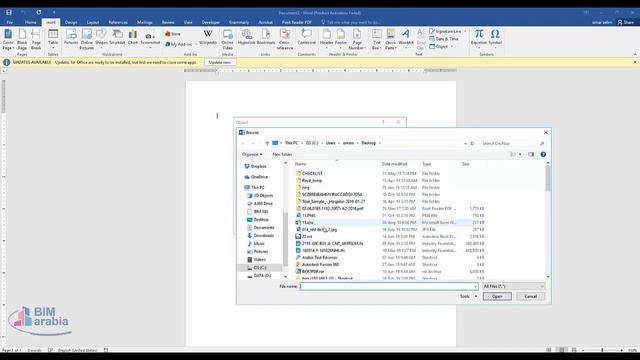Viewport: 640px width, 360px height.
Task: Click the Bookmark icon
Action: point(266,37)
